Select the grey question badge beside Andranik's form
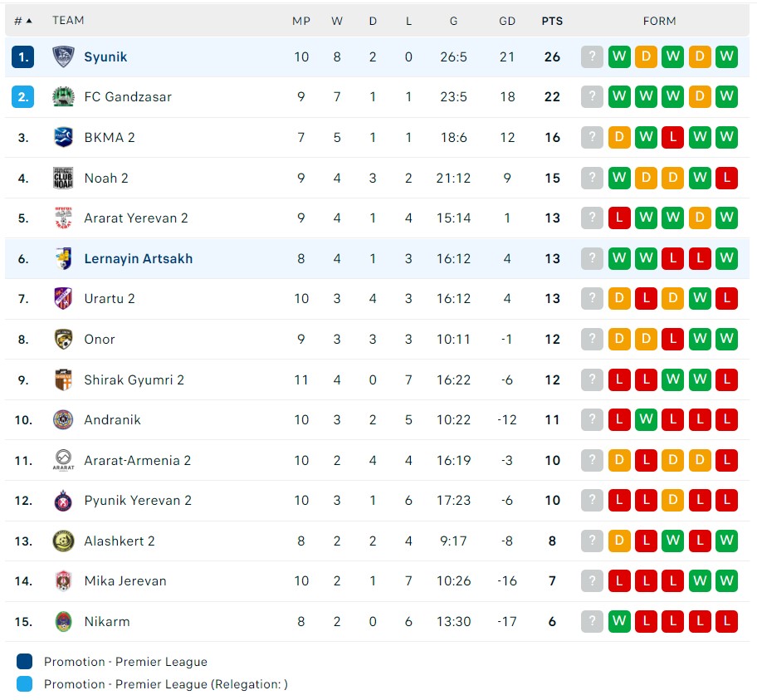This screenshot has height=700, width=757. click(592, 419)
